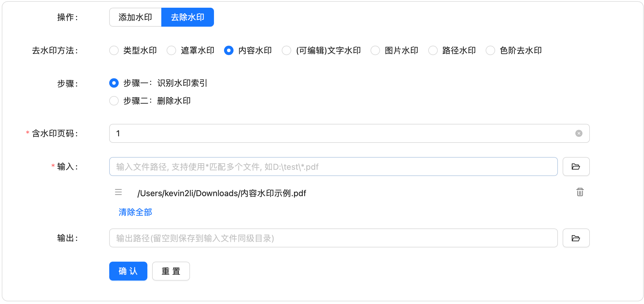The image size is (644, 304).
Task: Select 步骤一：识别水印索引
Action: pos(114,83)
